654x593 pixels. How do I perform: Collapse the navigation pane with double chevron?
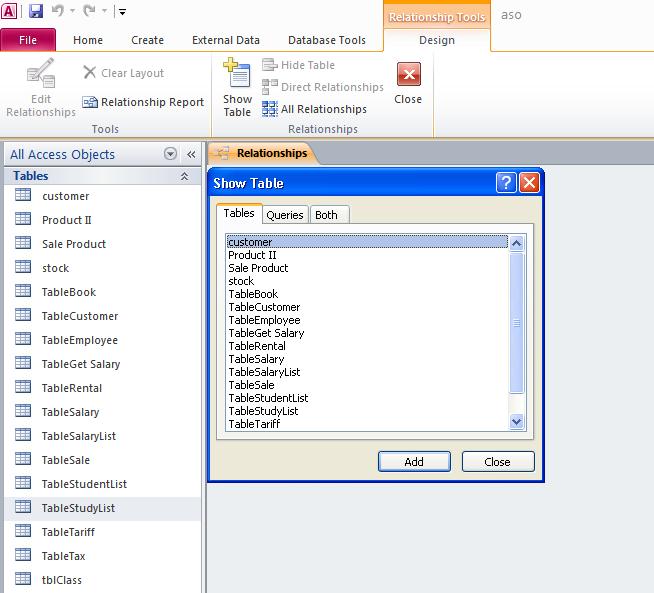(x=191, y=155)
